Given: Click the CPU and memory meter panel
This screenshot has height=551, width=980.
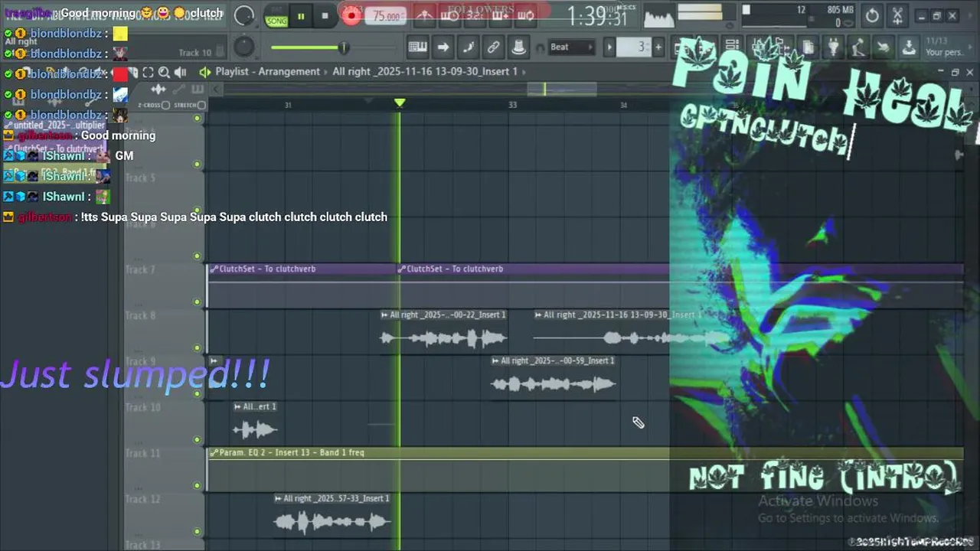Looking at the screenshot, I should click(x=796, y=16).
